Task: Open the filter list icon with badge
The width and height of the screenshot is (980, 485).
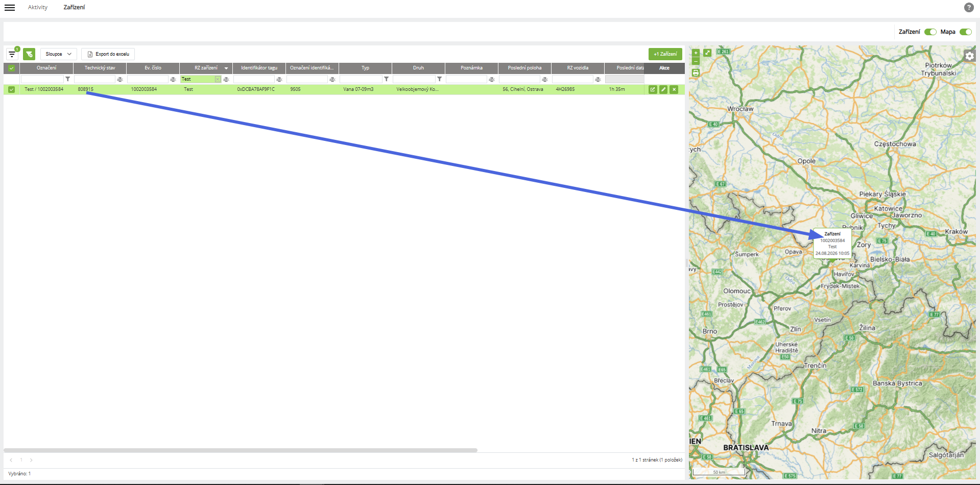Action: [x=12, y=54]
